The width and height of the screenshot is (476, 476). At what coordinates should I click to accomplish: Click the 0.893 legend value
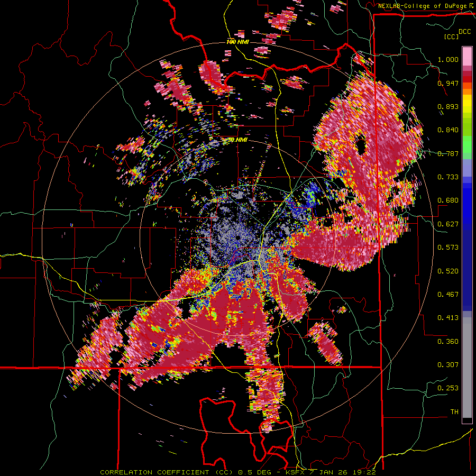point(448,106)
